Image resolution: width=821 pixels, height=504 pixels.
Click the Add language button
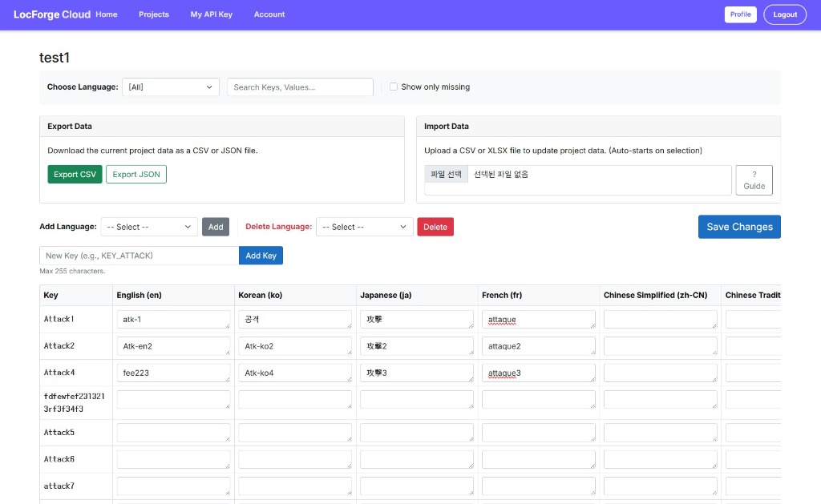(215, 227)
